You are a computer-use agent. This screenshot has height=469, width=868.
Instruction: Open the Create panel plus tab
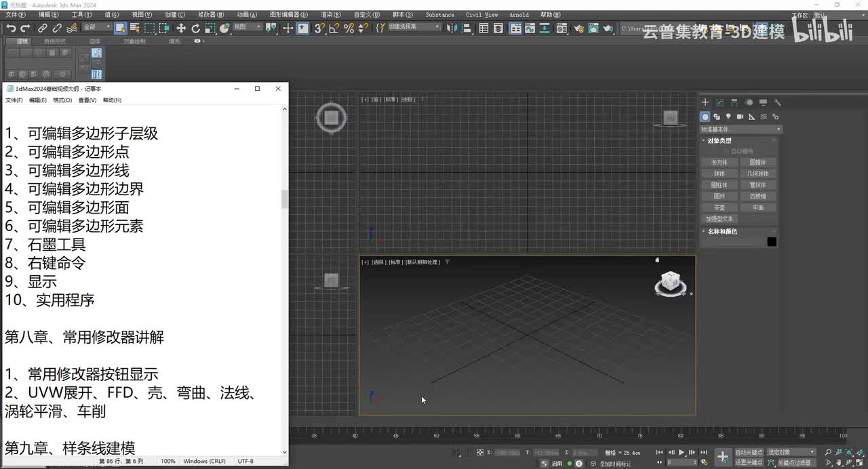[705, 102]
